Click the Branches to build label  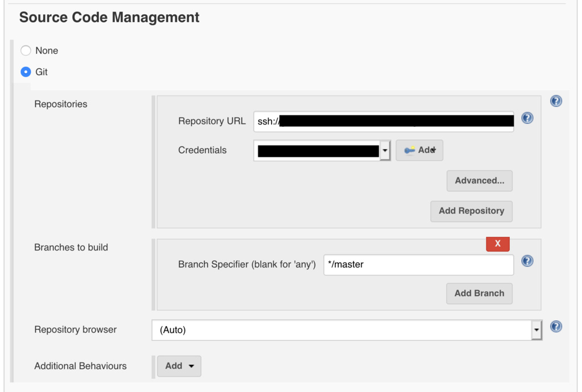71,247
